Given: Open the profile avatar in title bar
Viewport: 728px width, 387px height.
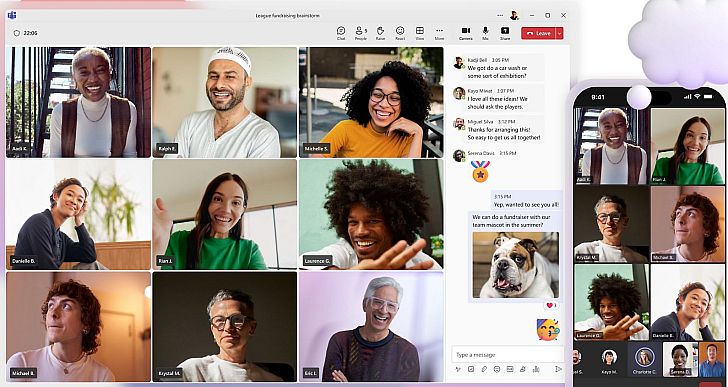Looking at the screenshot, I should 514,15.
